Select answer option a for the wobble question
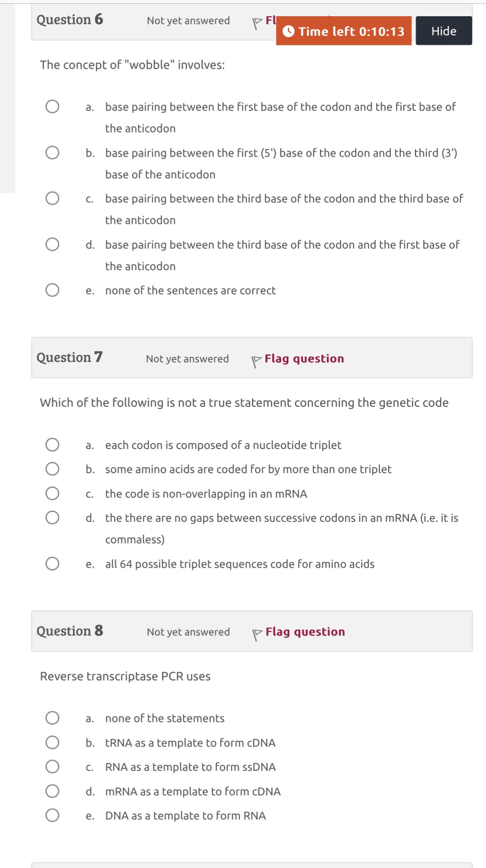Viewport: 486px width, 868px height. point(52,106)
